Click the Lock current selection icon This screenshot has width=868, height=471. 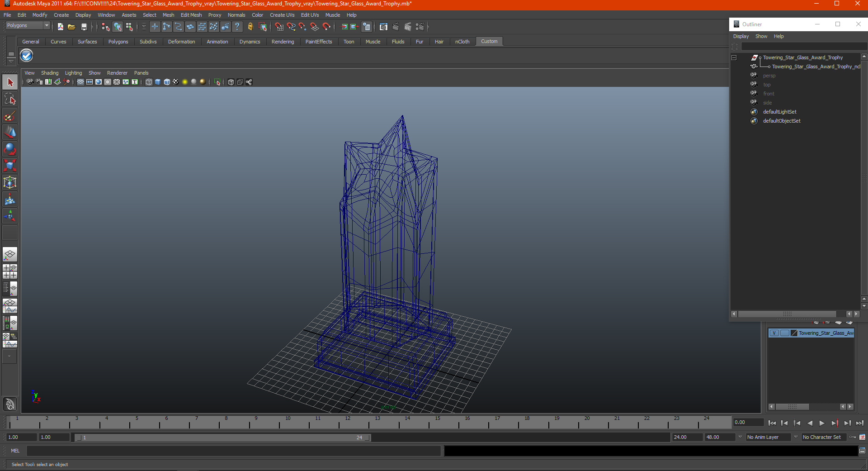(x=250, y=27)
